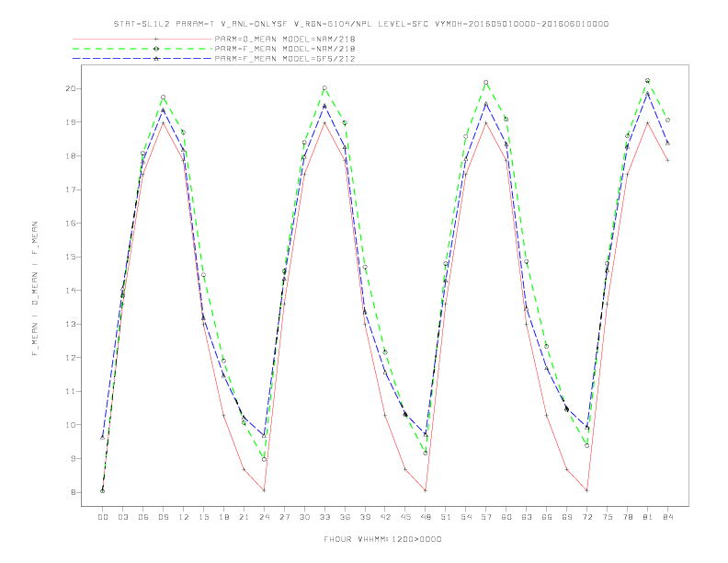Click blue triangle marker at forecast hour 00
Screen dimensions: 728x563
tap(103, 437)
